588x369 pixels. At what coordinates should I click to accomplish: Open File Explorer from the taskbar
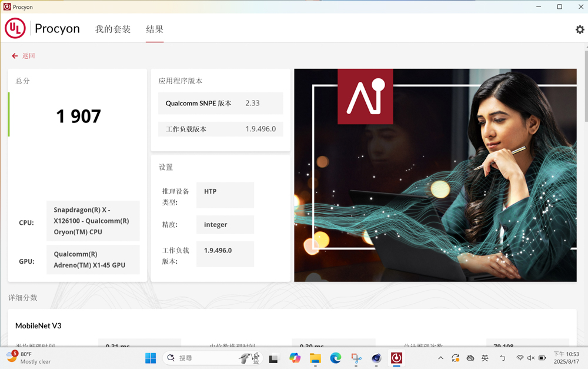click(315, 358)
